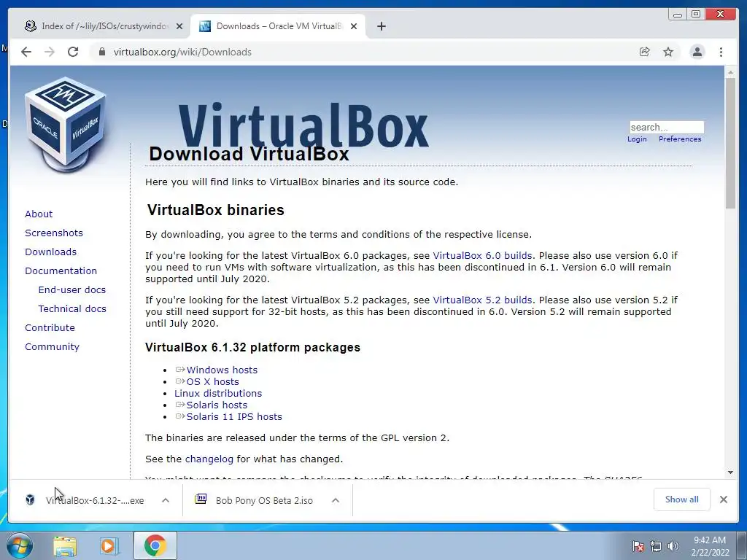Screen dimensions: 747x560
Task: Download the Solaris 11 IPS hosts package
Action: (234, 416)
